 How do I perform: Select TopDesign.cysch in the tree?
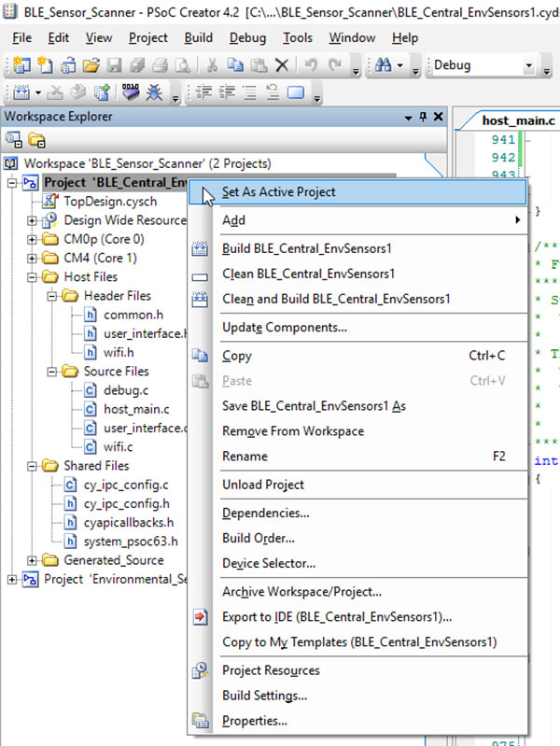click(x=110, y=202)
